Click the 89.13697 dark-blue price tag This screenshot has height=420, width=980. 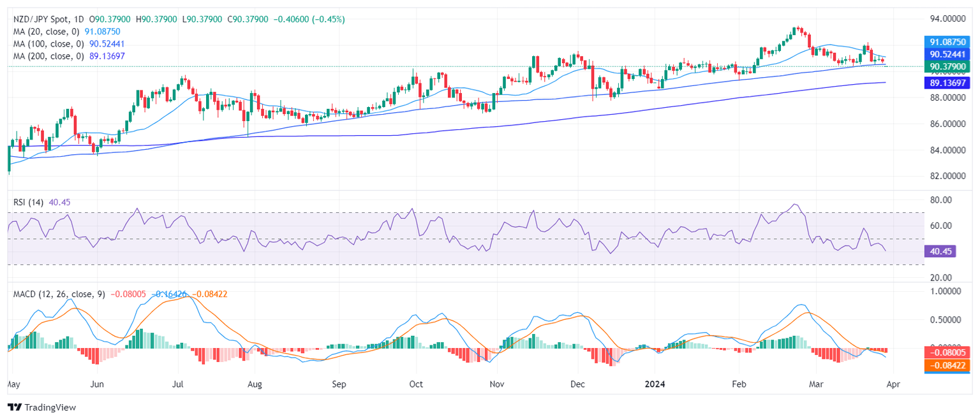coord(949,83)
